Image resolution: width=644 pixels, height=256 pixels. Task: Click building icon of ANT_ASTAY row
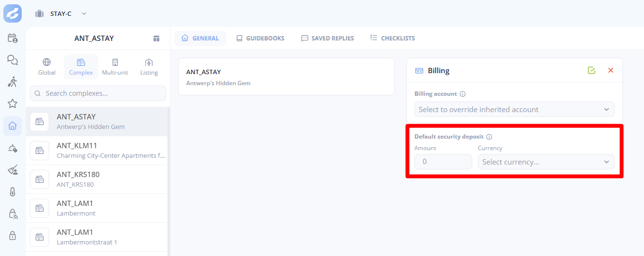[39, 122]
